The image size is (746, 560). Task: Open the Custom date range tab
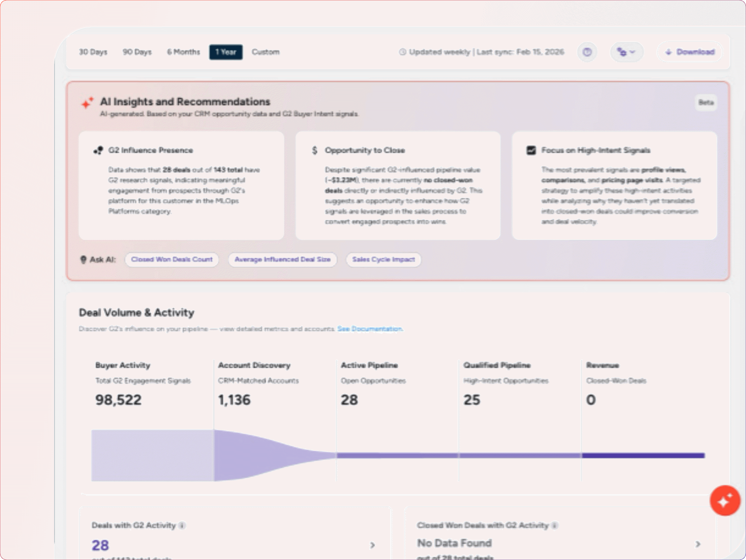coord(266,52)
